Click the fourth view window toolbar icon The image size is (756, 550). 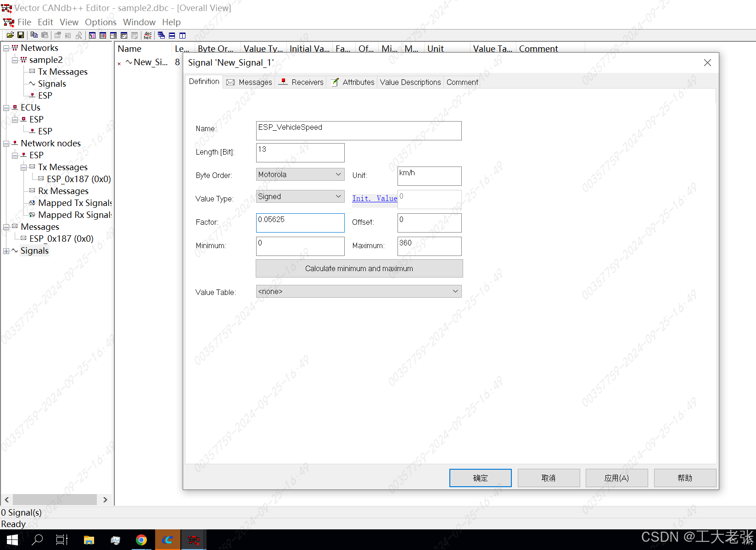coord(124,35)
